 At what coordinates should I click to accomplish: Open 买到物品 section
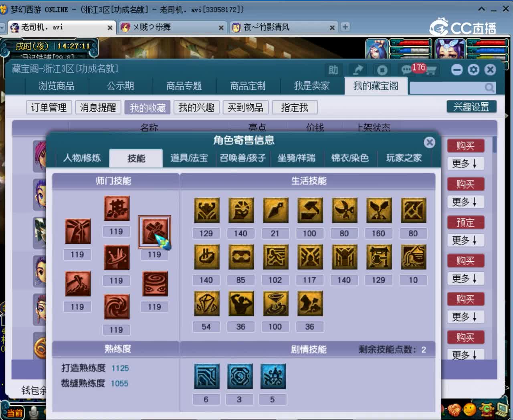click(246, 107)
